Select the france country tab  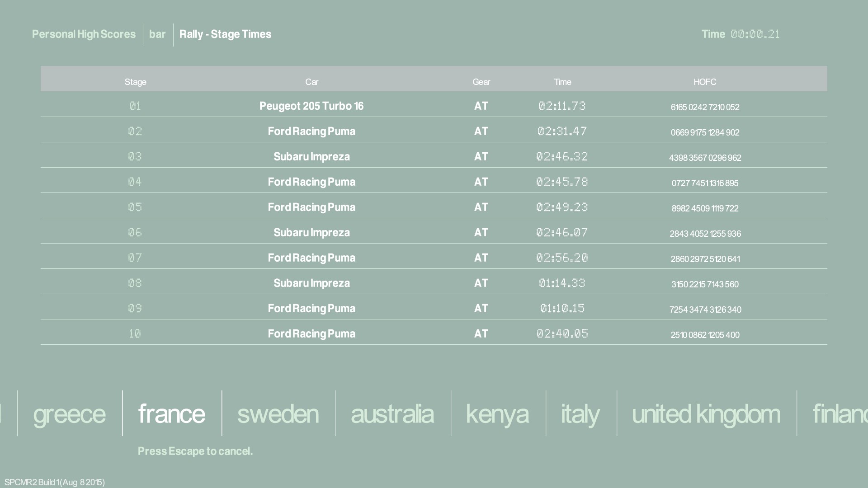[x=171, y=414]
